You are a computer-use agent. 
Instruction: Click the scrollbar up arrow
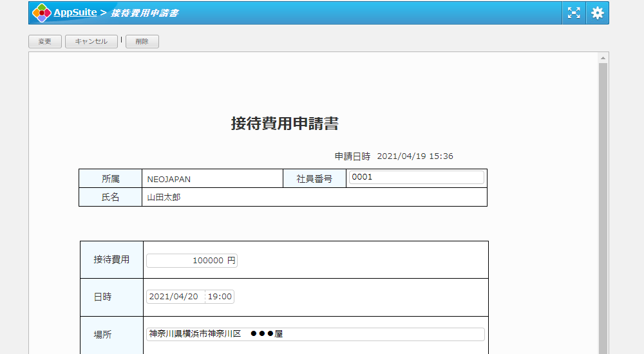[x=603, y=58]
